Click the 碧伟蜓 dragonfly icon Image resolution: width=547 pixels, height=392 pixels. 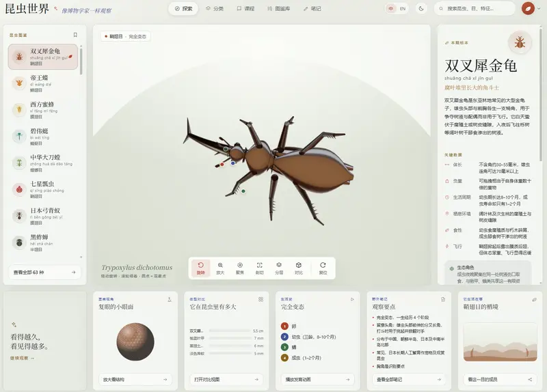19,136
